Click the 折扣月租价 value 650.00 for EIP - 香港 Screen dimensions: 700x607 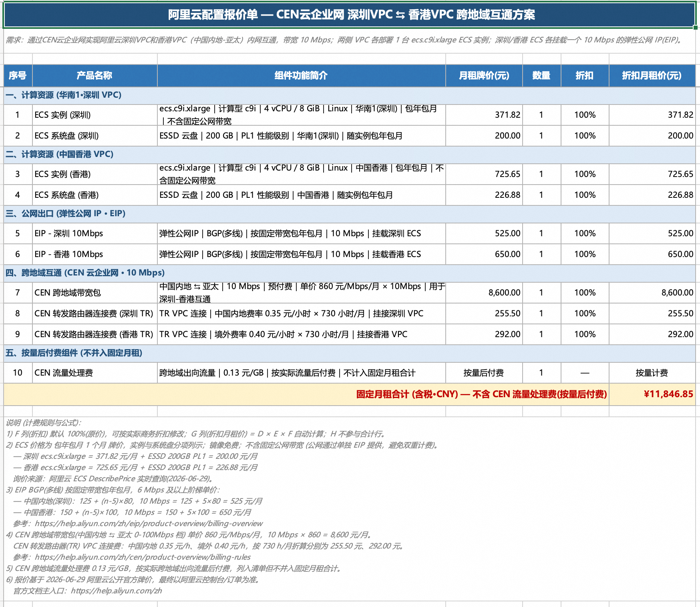point(652,254)
